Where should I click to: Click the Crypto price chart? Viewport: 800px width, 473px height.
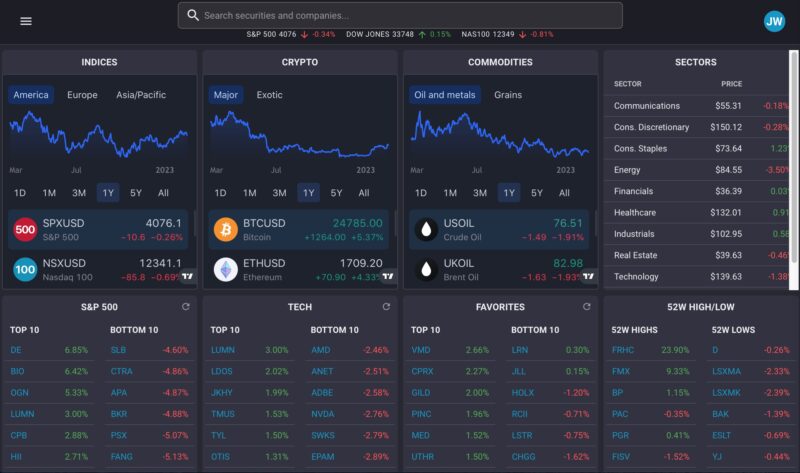(x=299, y=135)
